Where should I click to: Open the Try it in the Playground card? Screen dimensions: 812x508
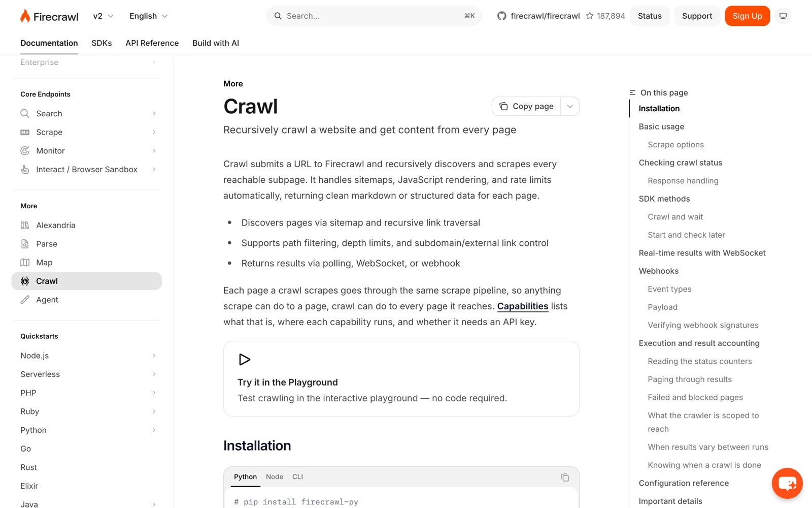[401, 379]
